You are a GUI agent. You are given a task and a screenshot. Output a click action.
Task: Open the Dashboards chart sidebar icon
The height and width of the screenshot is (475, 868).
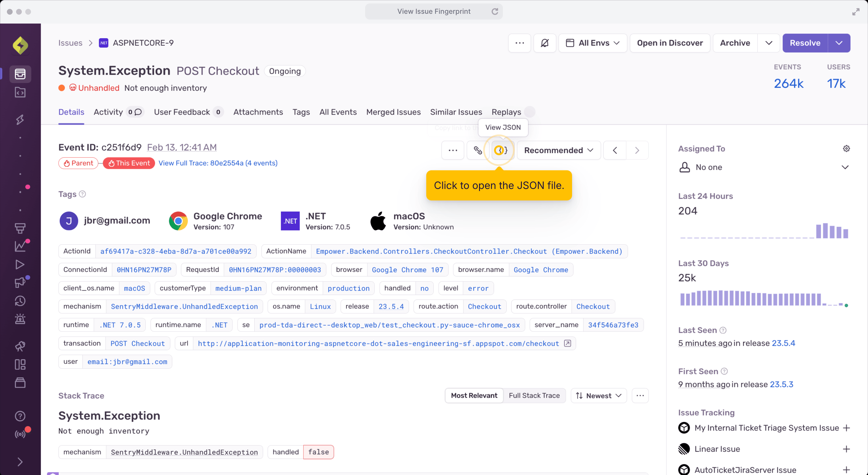click(x=20, y=246)
